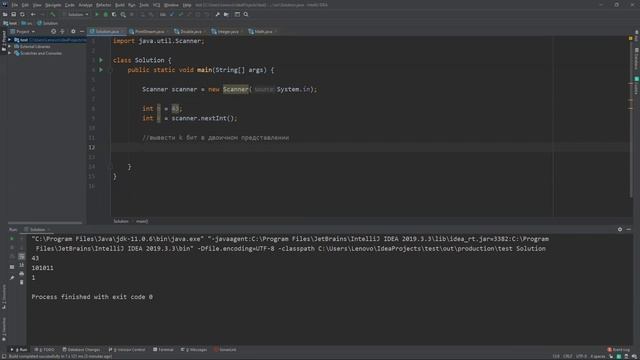Open the Navigate menu
640x360 pixels.
53,5
